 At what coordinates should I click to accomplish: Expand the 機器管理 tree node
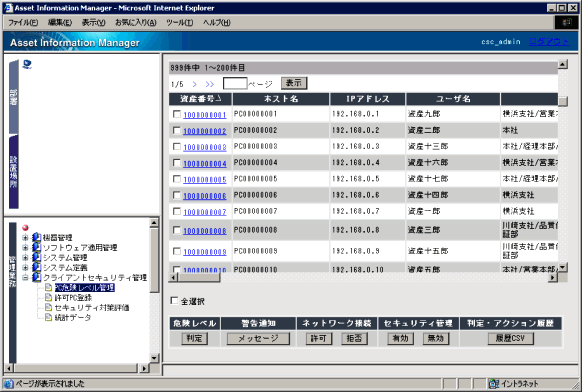tap(25, 237)
